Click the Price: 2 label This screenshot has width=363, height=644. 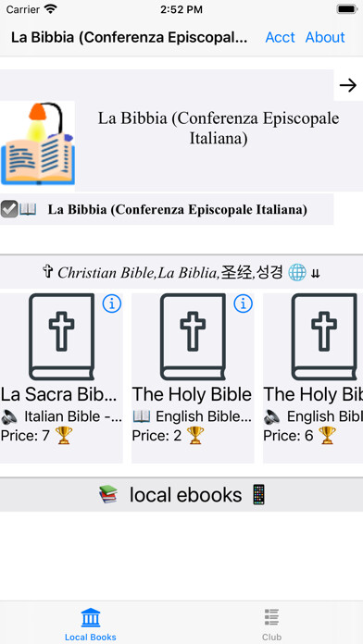click(156, 436)
